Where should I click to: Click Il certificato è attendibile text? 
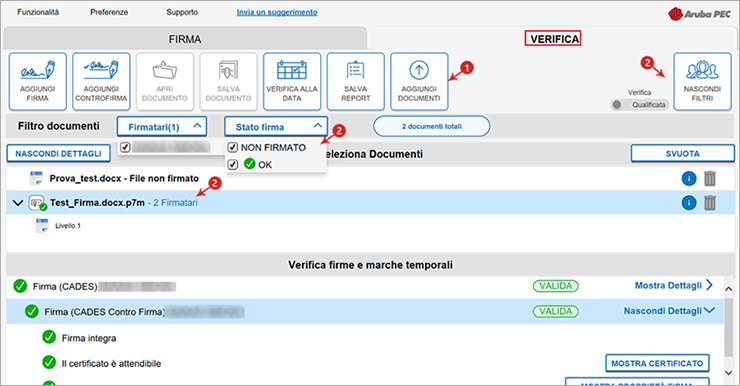(111, 363)
